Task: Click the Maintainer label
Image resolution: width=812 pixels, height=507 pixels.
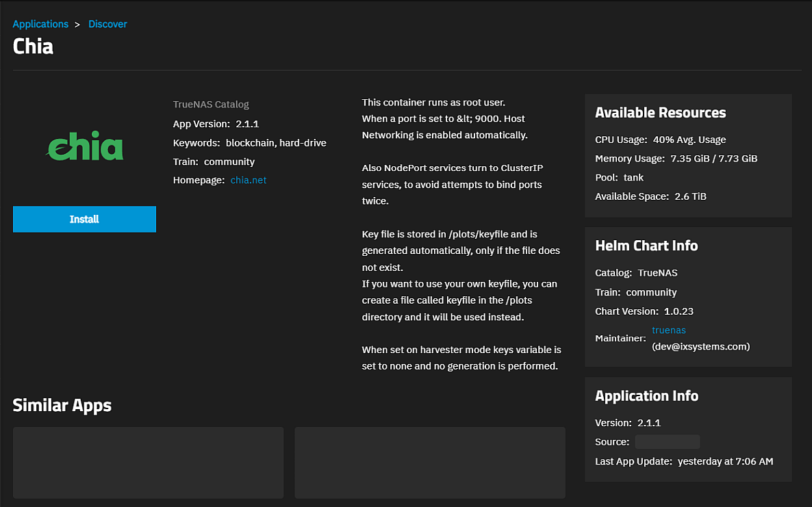Action: [x=620, y=339]
